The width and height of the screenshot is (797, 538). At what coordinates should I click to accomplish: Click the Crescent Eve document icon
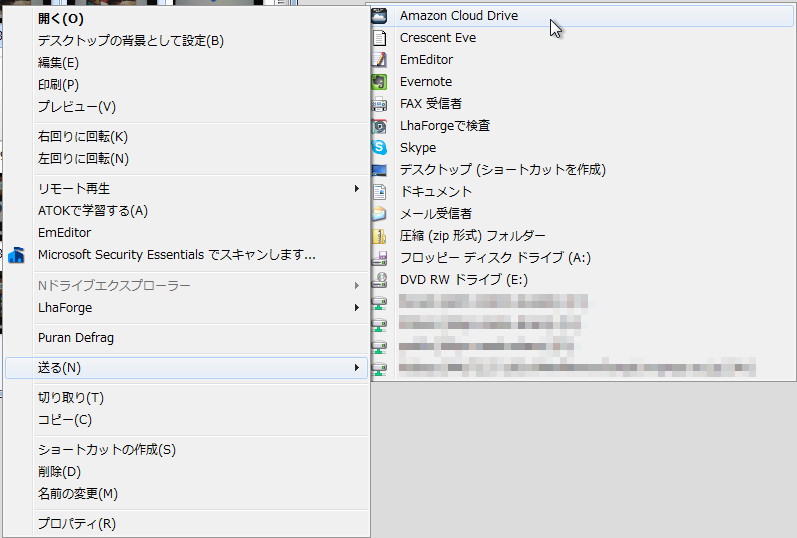[x=379, y=38]
